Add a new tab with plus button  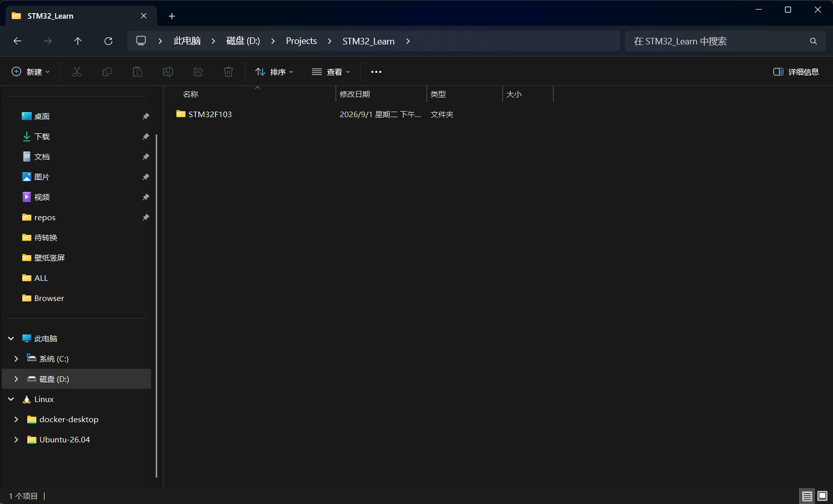click(x=172, y=16)
